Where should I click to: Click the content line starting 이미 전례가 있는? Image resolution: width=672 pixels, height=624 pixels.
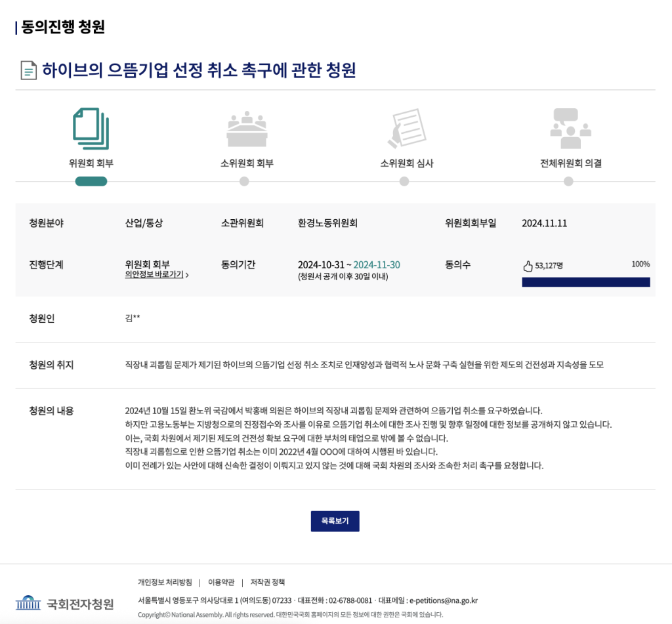pos(334,465)
